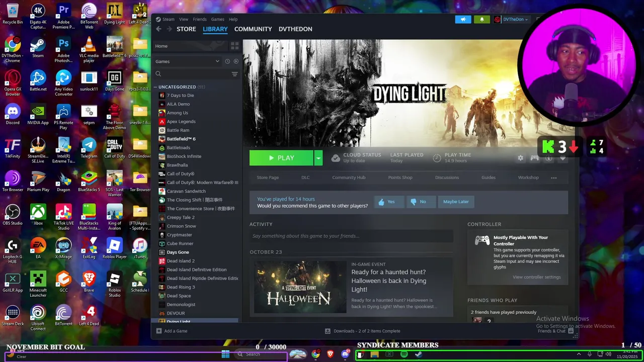Image resolution: width=644 pixels, height=362 pixels.
Task: Open Recycle Bin desktop icon
Action: 13,14
